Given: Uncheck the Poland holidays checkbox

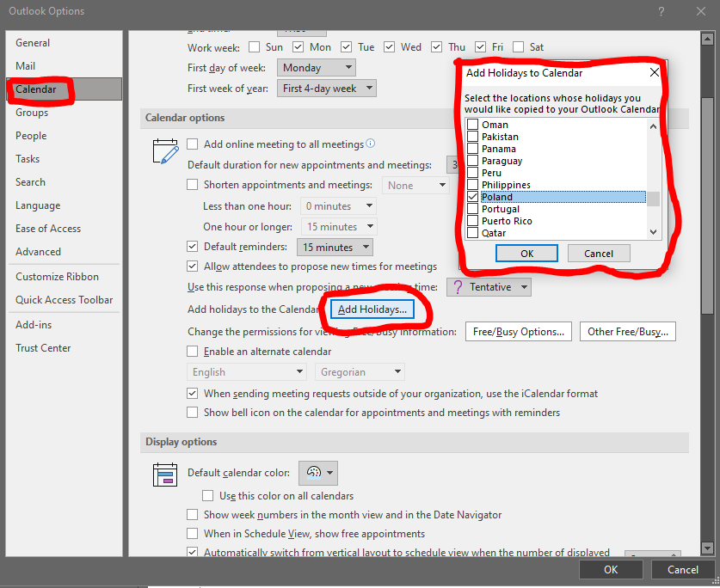Looking at the screenshot, I should click(472, 197).
